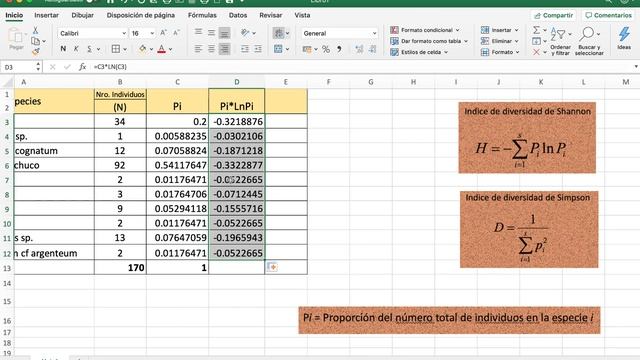Screen dimensions: 640x360
Task: Click the top align icon
Action: tap(198, 33)
